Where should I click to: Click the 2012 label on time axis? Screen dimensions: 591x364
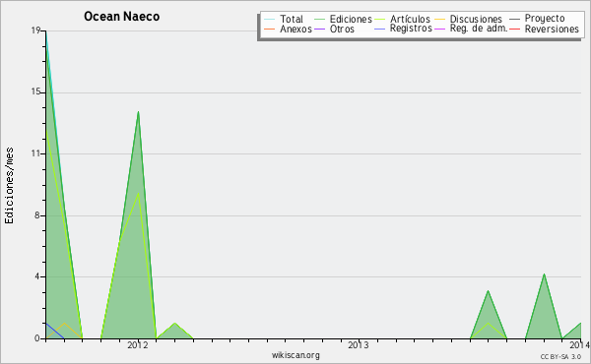pyautogui.click(x=138, y=345)
